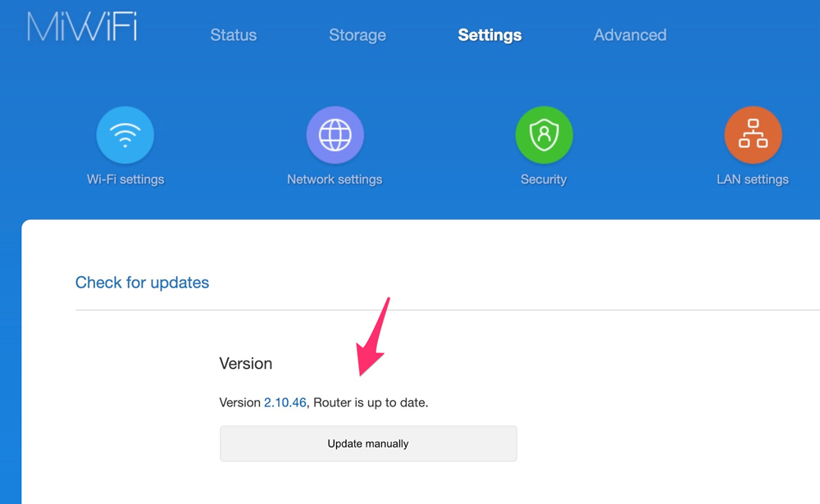This screenshot has width=820, height=504.
Task: Switch to the Status tab
Action: 233,35
